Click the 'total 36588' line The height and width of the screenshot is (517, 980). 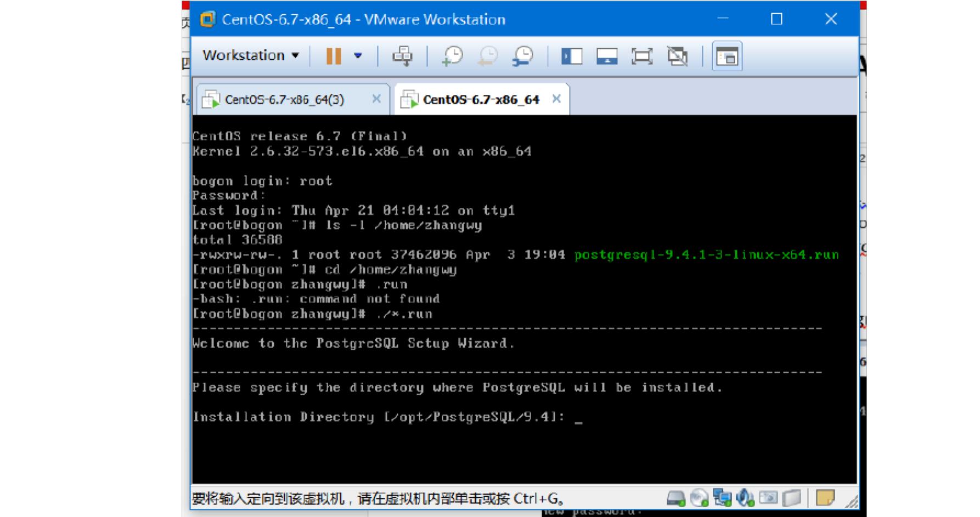click(x=237, y=240)
